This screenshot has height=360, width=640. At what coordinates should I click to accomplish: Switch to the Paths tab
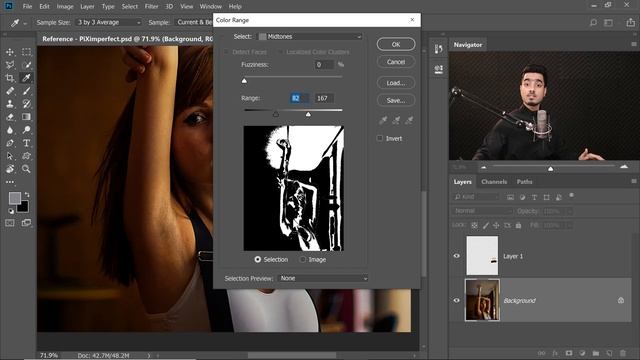click(524, 182)
